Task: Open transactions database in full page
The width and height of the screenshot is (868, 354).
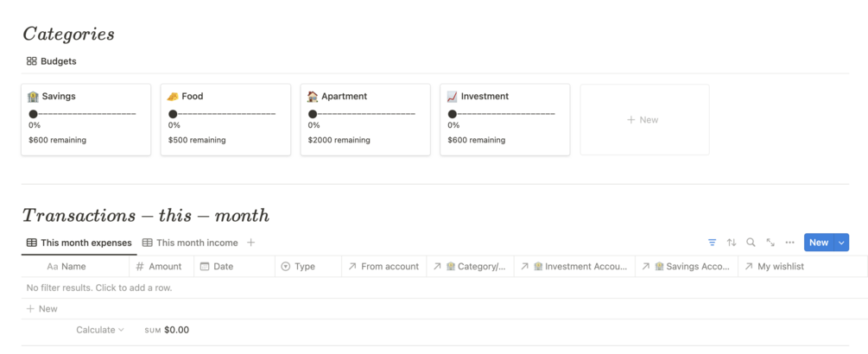Action: 770,243
